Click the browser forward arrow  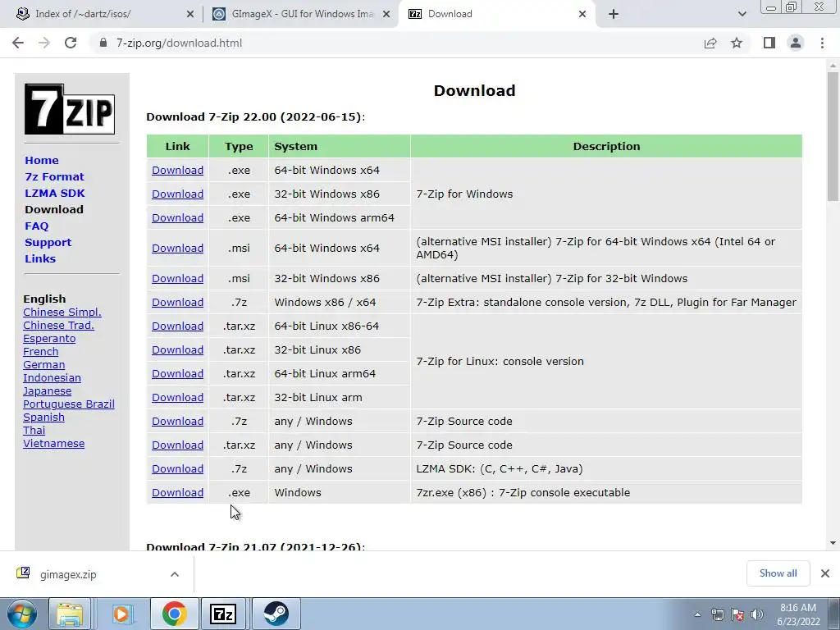(x=44, y=43)
